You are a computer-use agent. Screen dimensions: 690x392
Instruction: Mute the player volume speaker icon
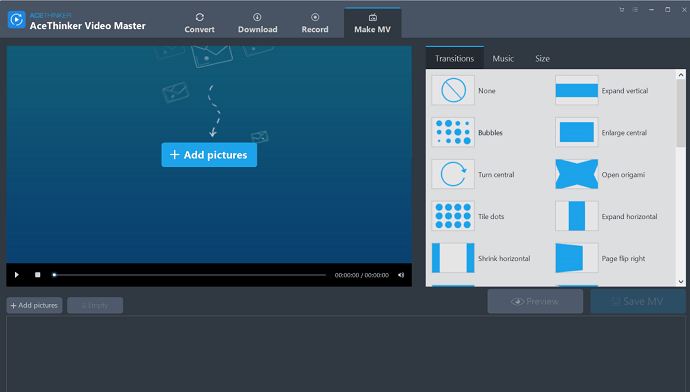click(401, 275)
